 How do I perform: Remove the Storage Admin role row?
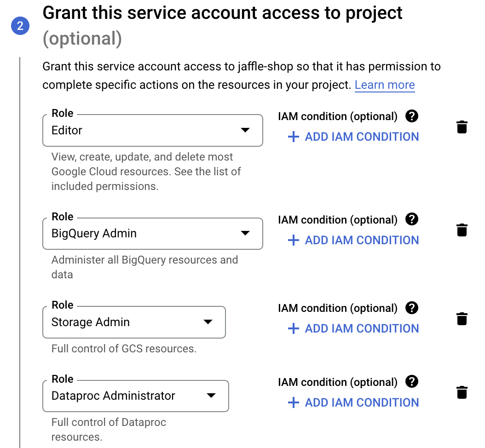click(462, 318)
